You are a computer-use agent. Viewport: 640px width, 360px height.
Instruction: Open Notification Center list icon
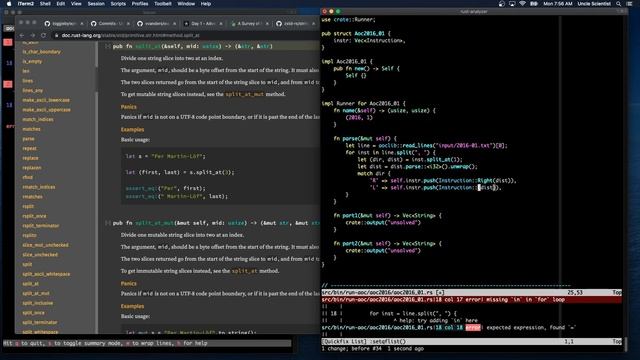click(630, 4)
